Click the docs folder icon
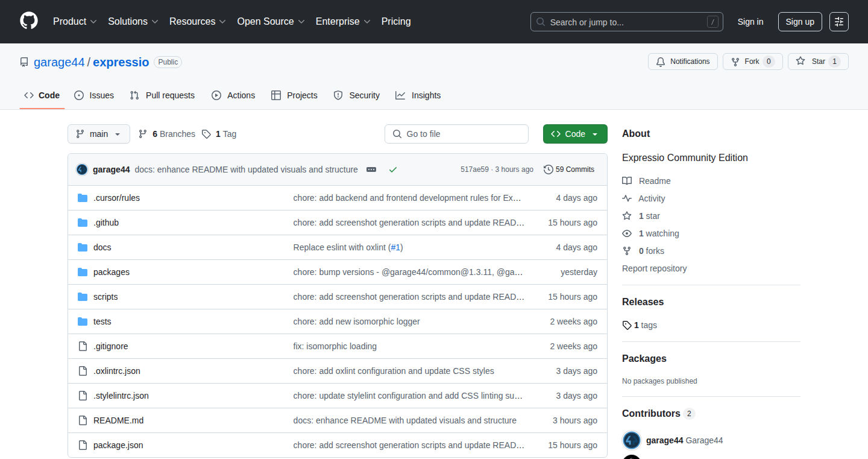The image size is (868, 459). pos(83,247)
